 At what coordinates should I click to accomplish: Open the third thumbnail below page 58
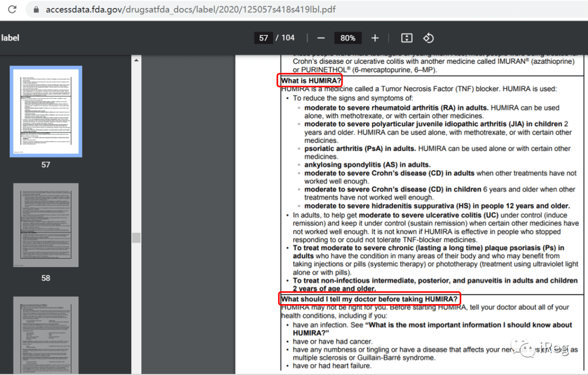[x=46, y=335]
